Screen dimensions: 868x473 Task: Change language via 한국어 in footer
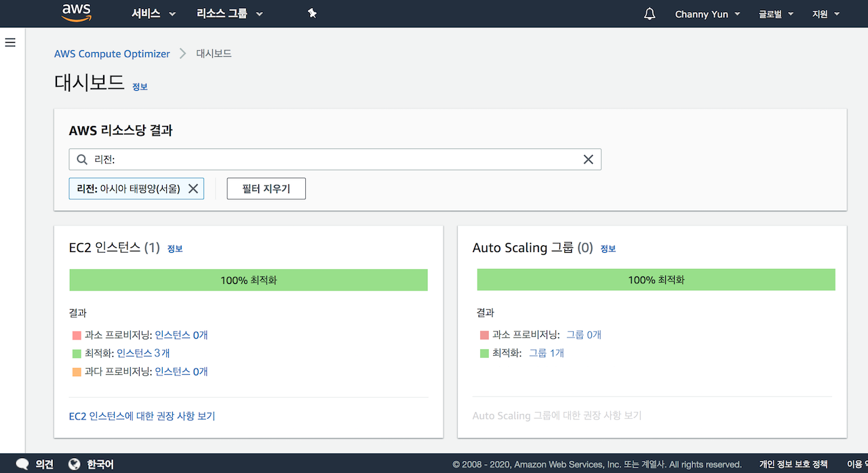pyautogui.click(x=100, y=465)
